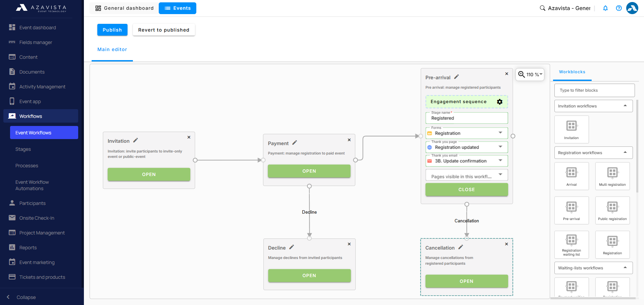Open Tickets and products section
Viewport: 644px width, 305px height.
pyautogui.click(x=41, y=277)
